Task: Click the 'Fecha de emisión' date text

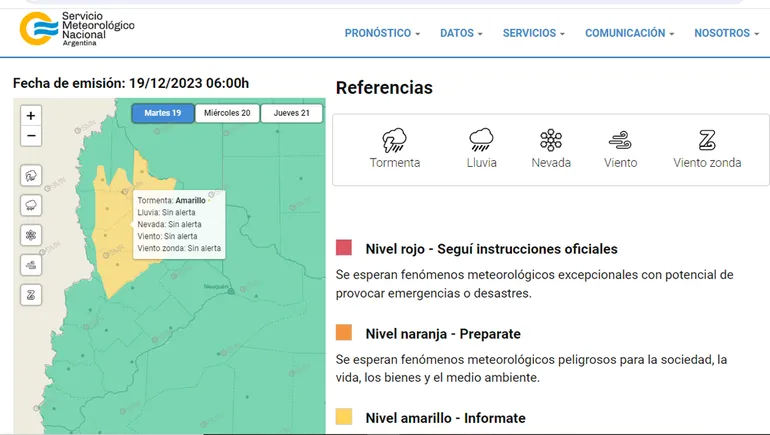Action: click(131, 83)
